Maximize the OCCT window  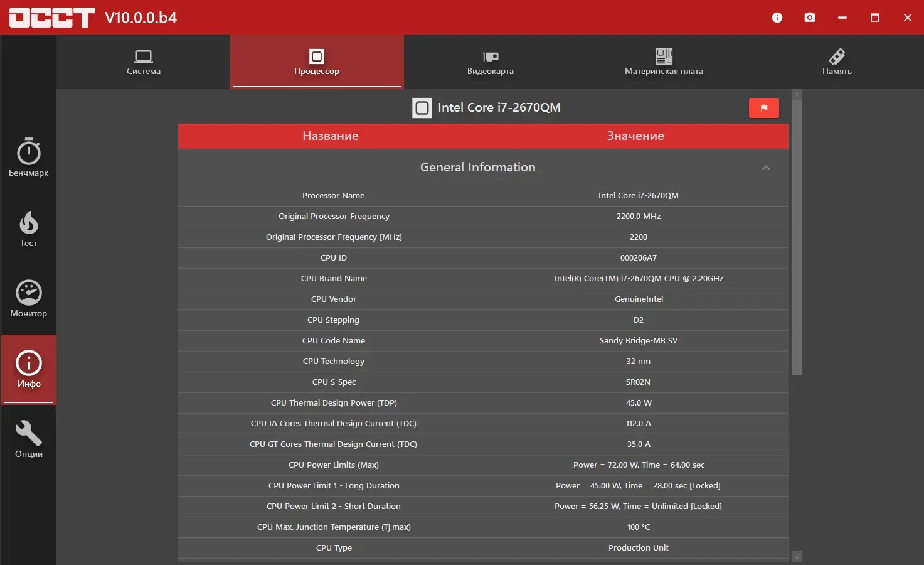coord(875,18)
